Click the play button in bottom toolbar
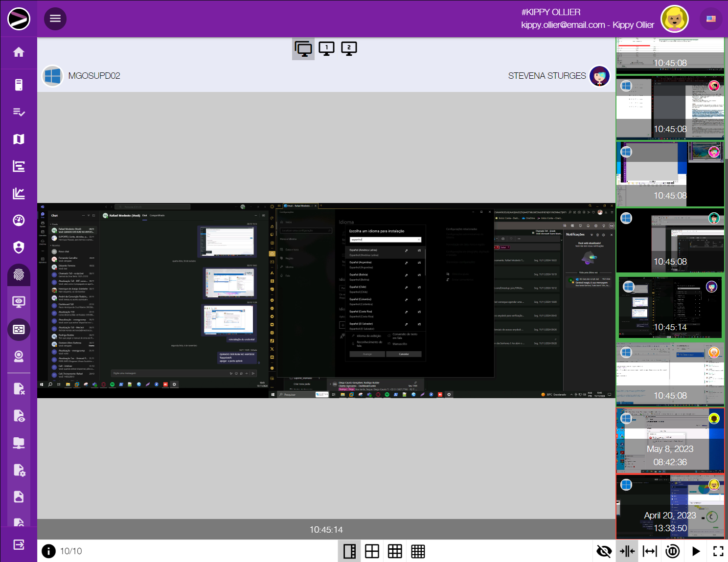Image resolution: width=728 pixels, height=562 pixels. [696, 551]
